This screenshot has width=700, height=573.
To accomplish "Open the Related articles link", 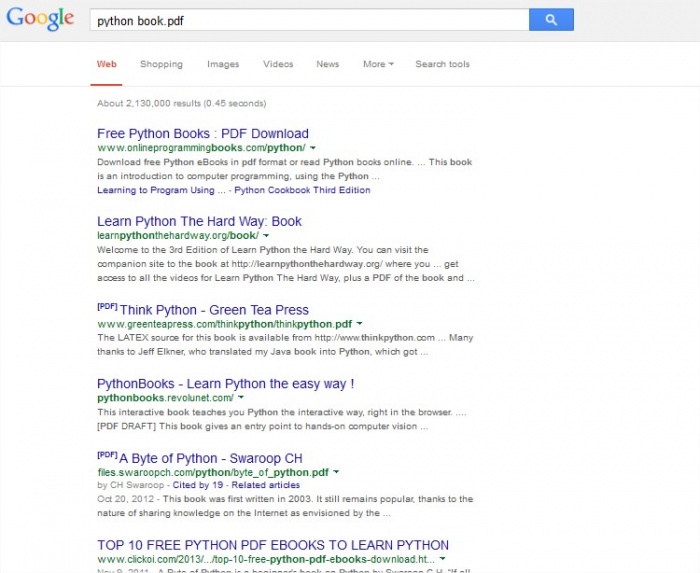I will [266, 485].
